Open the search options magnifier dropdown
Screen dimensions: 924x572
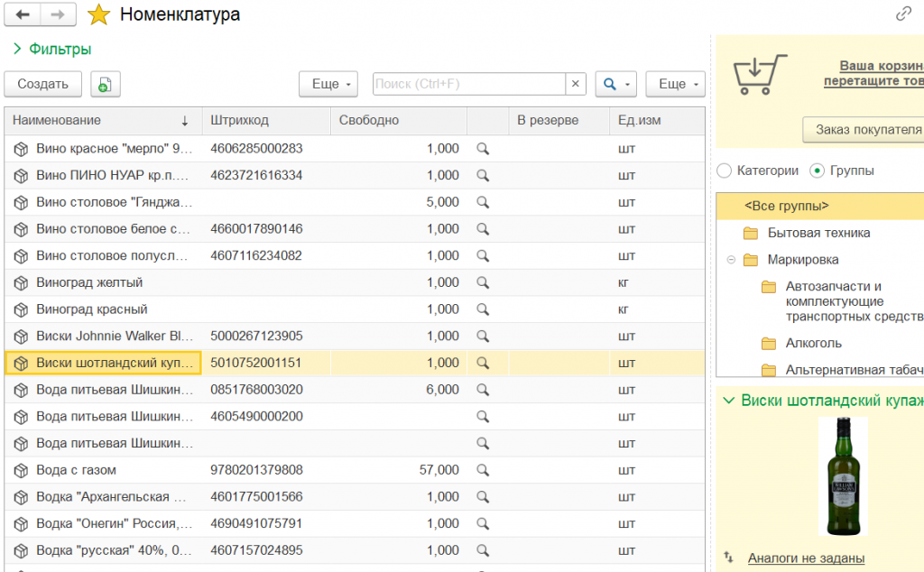[x=616, y=84]
